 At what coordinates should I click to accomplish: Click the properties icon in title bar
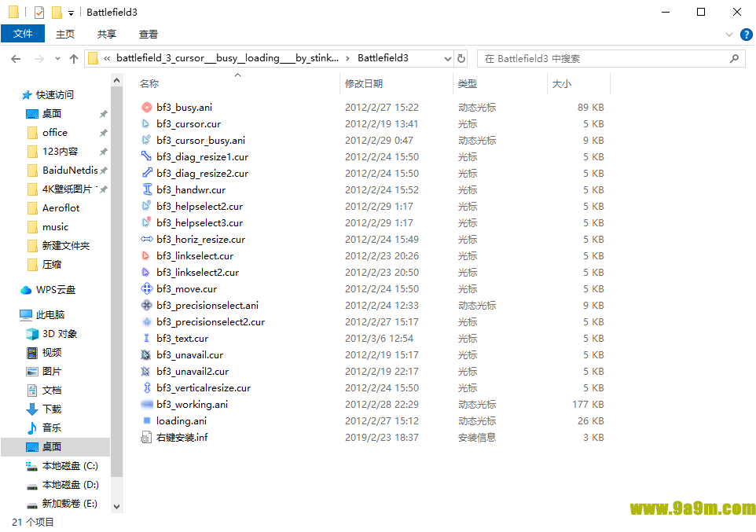(39, 12)
